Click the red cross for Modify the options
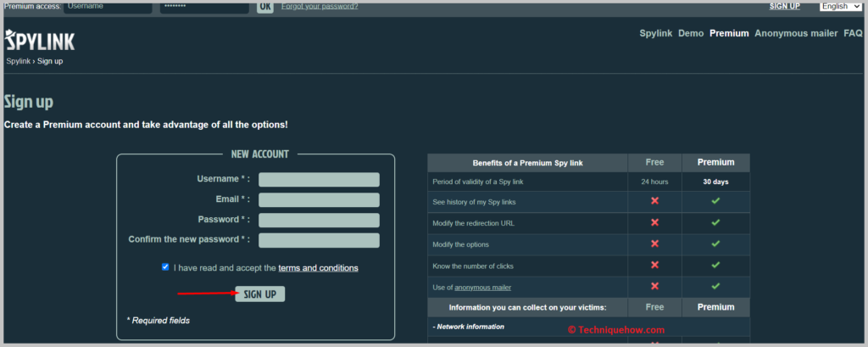 point(655,243)
